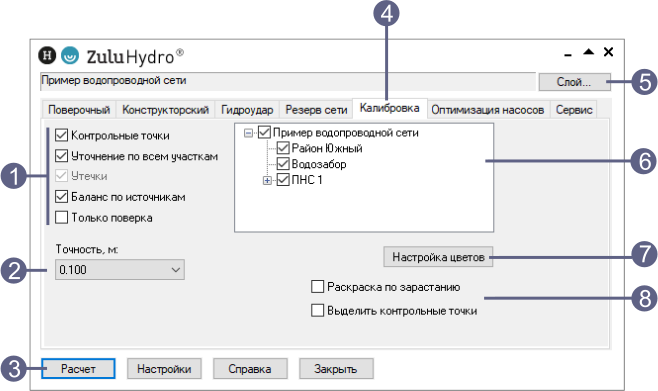Uncheck Уточнение по всем участкам
This screenshot has width=658, height=391.
click(x=62, y=156)
